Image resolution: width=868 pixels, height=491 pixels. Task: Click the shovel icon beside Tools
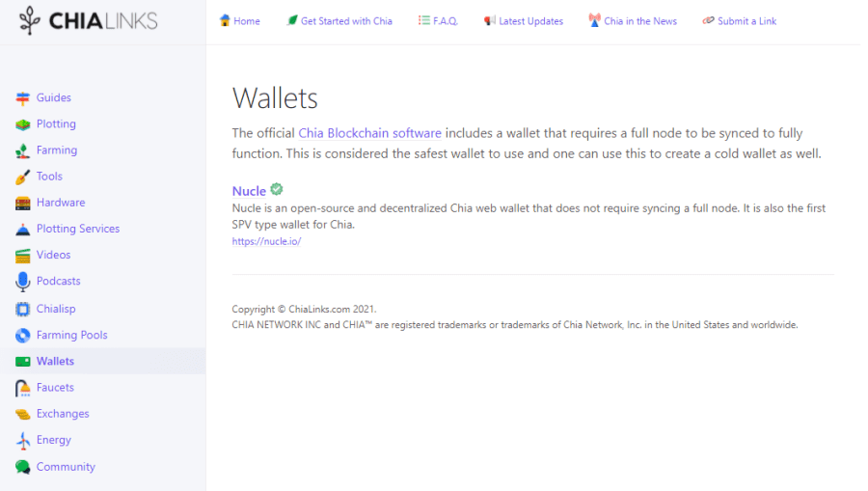click(x=23, y=177)
